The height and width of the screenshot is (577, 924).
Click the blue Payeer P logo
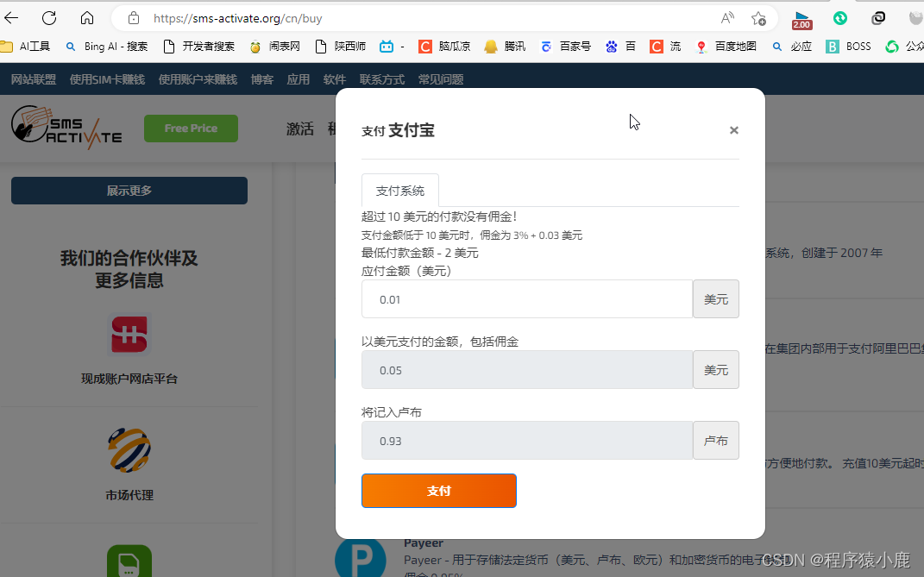click(x=360, y=557)
